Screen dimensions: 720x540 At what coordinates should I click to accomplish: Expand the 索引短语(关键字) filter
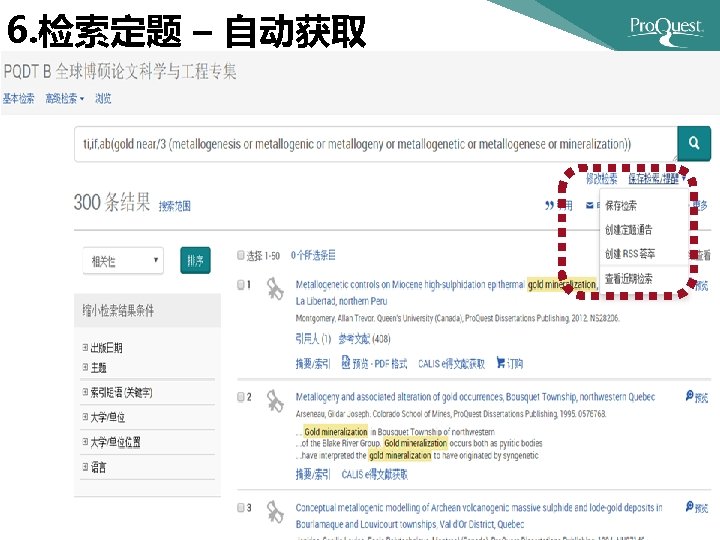click(118, 392)
